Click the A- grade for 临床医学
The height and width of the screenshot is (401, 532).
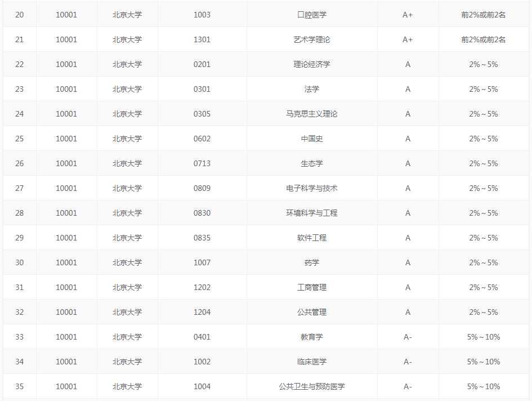click(408, 362)
